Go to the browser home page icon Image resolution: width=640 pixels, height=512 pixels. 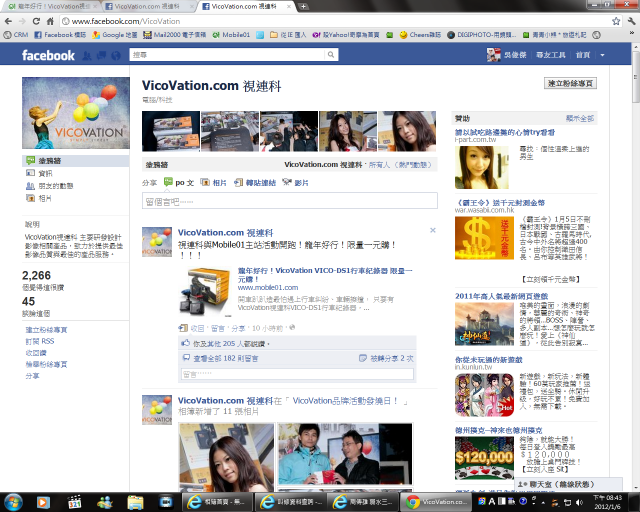50,21
